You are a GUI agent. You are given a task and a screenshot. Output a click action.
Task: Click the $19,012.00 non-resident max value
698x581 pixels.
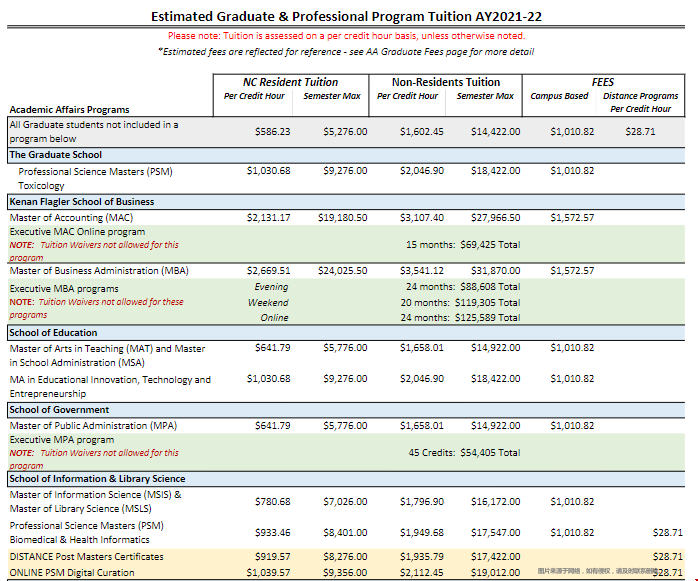click(495, 573)
